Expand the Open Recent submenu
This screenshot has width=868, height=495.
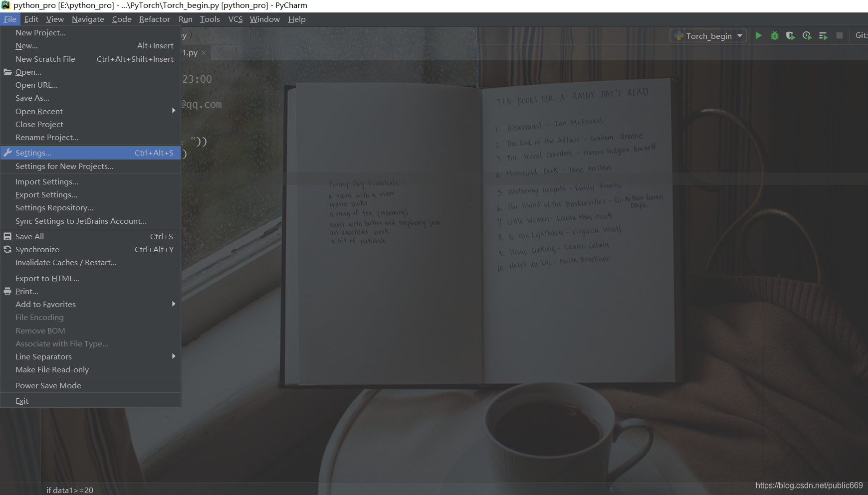pyautogui.click(x=90, y=111)
